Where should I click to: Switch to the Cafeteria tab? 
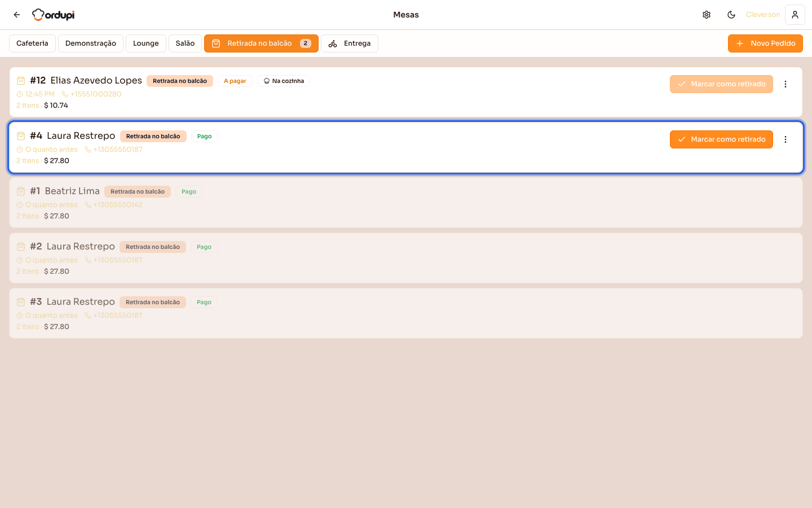pyautogui.click(x=32, y=43)
